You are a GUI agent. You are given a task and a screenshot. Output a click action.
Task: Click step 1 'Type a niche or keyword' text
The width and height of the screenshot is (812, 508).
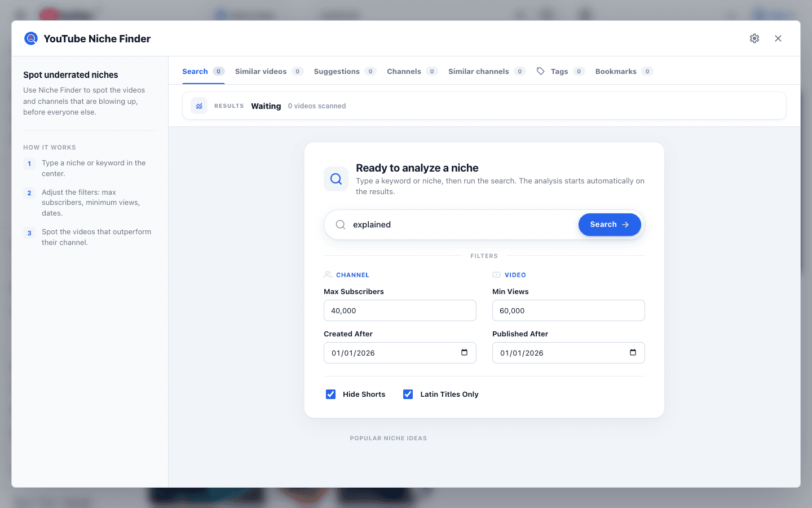(94, 168)
